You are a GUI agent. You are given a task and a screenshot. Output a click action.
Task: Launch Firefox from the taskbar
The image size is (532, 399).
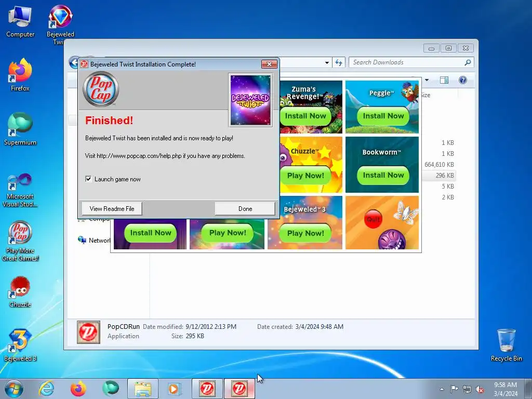[78, 389]
